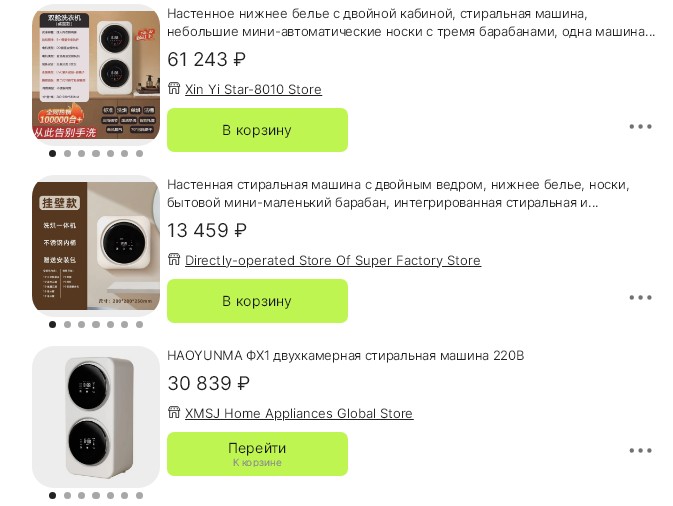Add the 61 243 ₽ washer to cart
The image size is (673, 506).
[257, 130]
